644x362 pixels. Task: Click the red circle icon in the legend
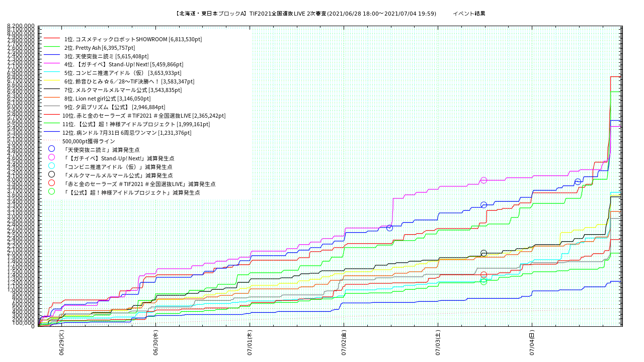[51, 183]
